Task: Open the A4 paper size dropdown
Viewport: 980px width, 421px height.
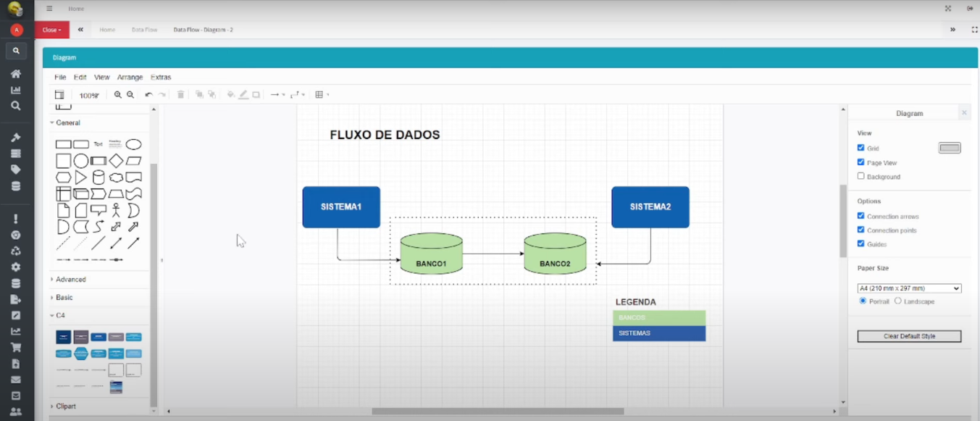Action: (x=909, y=288)
